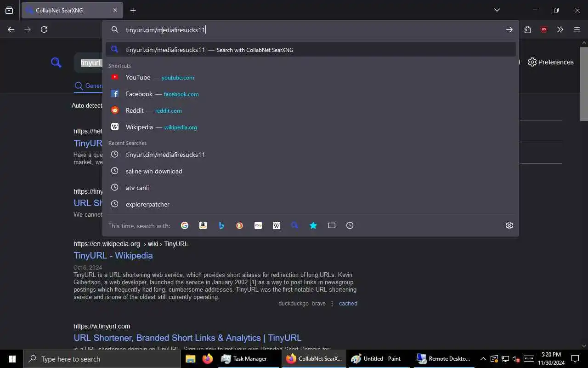The image size is (588, 368).
Task: Open the browser hamburger menu
Action: (x=577, y=29)
